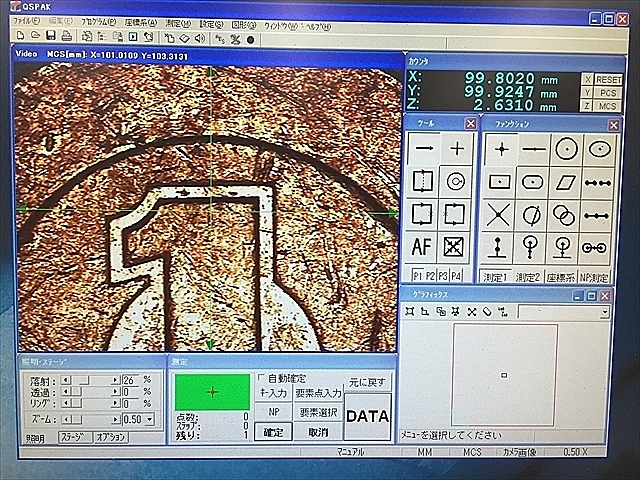Click the Print toolbar icon

(x=67, y=36)
